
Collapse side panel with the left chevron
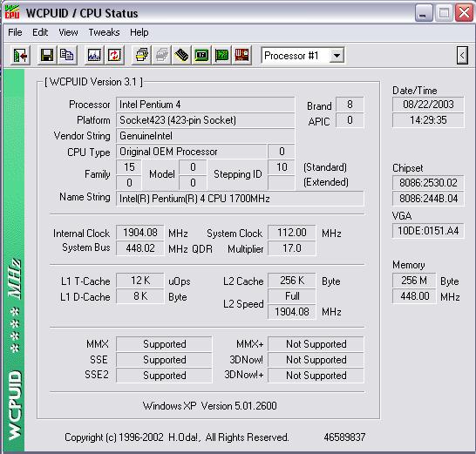[x=462, y=56]
